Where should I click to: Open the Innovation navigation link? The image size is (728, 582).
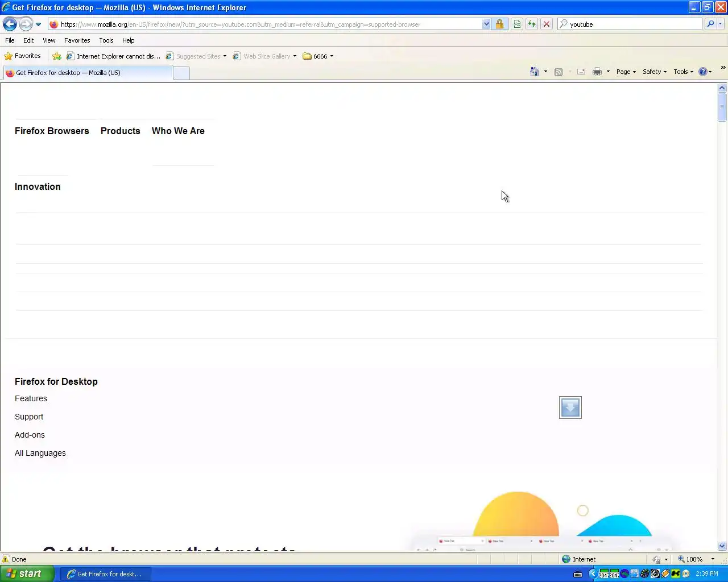[x=38, y=186]
